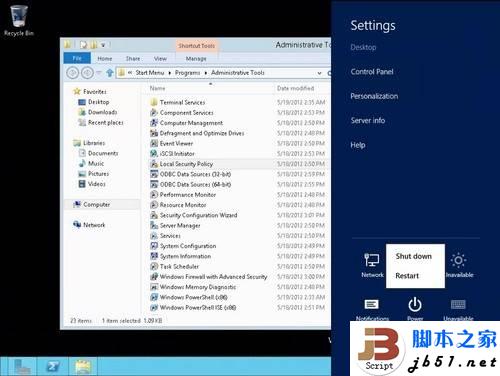
Task: Select Windows Memory Diagnostic icon
Action: point(154,287)
